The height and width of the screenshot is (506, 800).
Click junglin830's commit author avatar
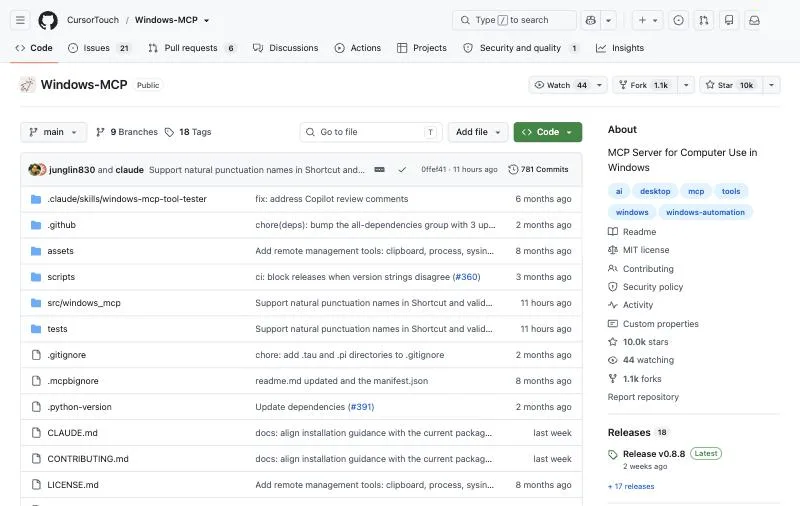tap(35, 169)
